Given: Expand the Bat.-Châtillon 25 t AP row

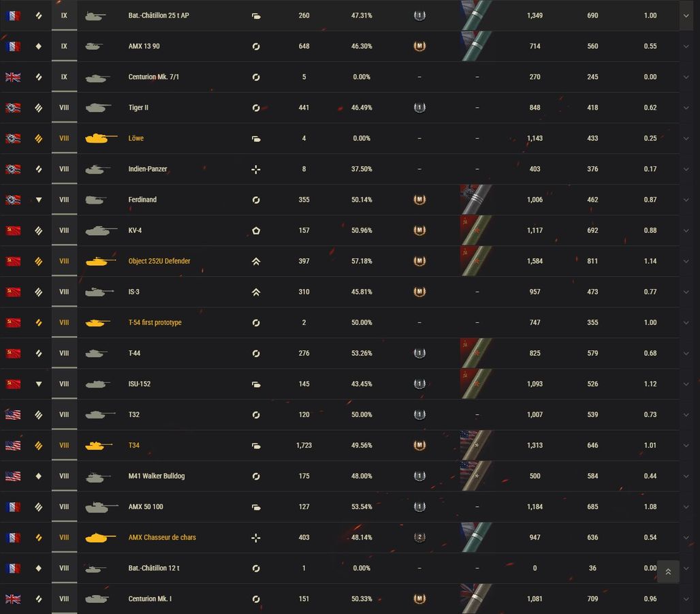Looking at the screenshot, I should [x=686, y=16].
